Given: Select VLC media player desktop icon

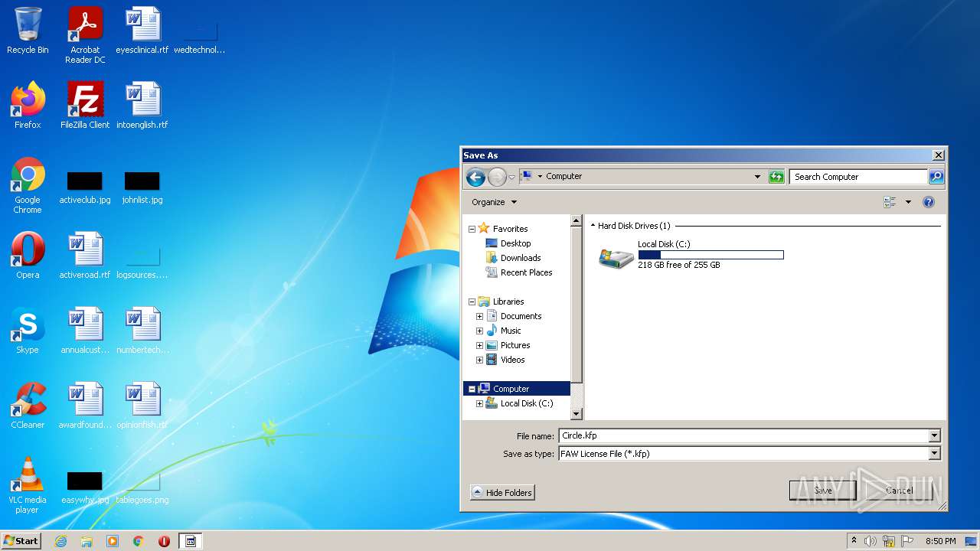Looking at the screenshot, I should tap(28, 485).
